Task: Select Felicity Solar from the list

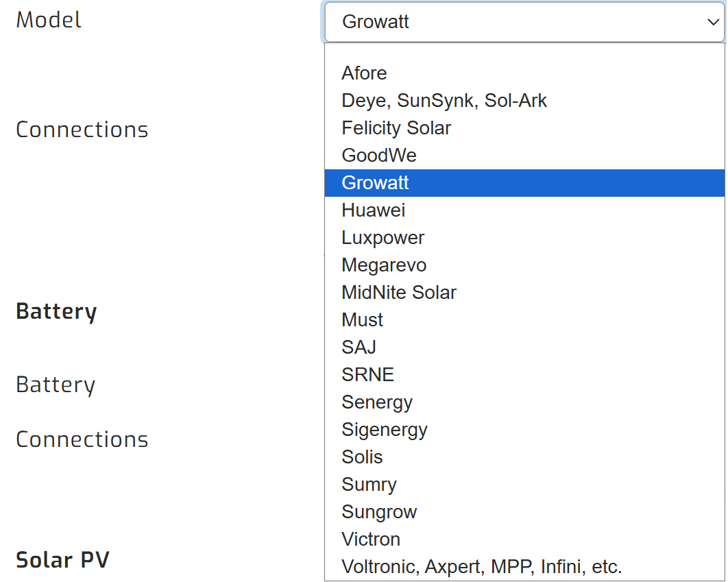Action: (396, 128)
